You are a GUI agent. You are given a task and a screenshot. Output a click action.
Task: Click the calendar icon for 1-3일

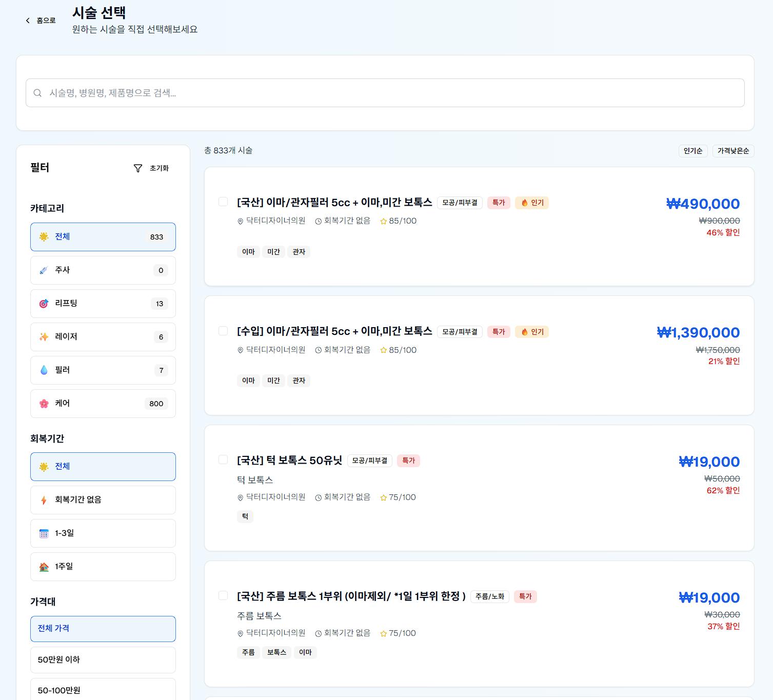click(x=44, y=533)
